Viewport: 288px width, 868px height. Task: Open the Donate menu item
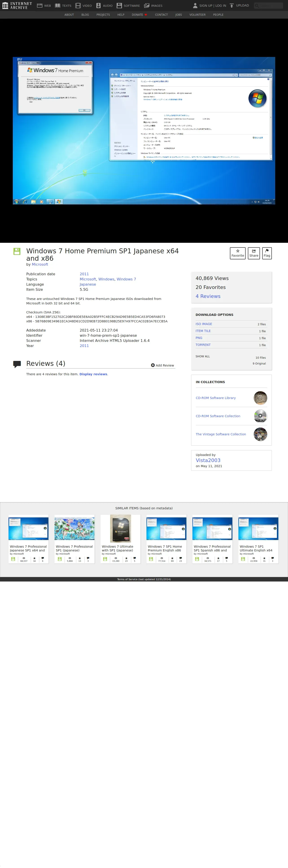tap(139, 15)
